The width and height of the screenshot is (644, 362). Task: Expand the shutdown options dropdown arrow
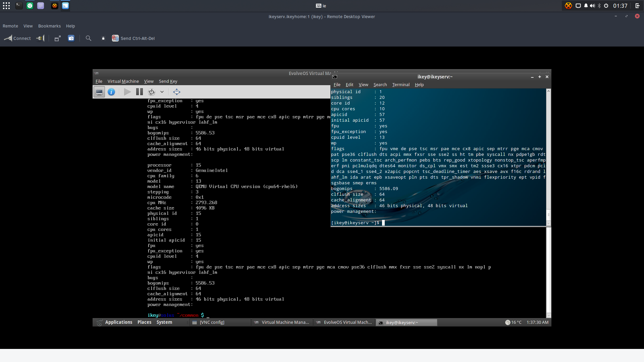[162, 92]
